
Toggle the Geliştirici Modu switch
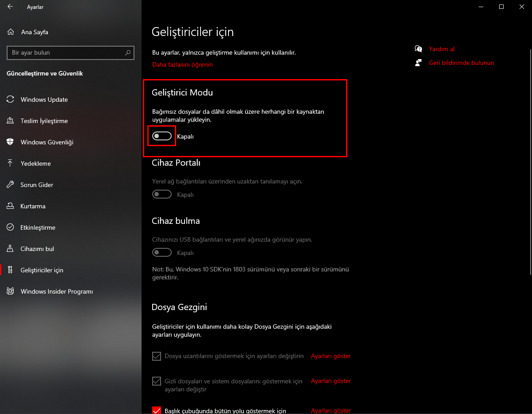162,136
